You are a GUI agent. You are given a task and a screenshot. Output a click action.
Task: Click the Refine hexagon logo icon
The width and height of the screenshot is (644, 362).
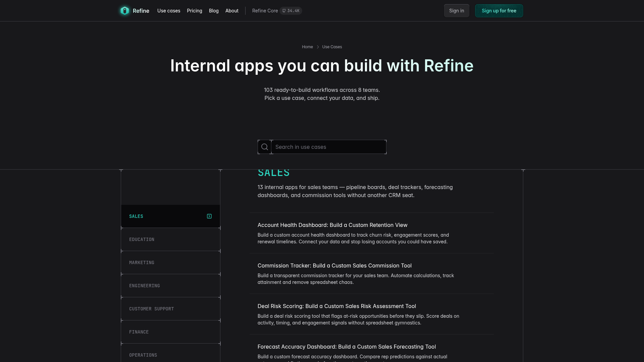click(x=125, y=11)
